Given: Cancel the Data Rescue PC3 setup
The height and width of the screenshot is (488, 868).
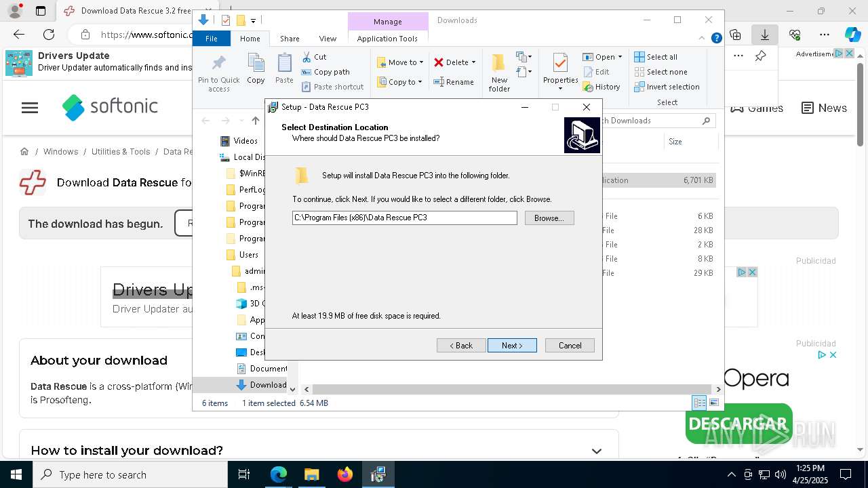Looking at the screenshot, I should pos(570,346).
